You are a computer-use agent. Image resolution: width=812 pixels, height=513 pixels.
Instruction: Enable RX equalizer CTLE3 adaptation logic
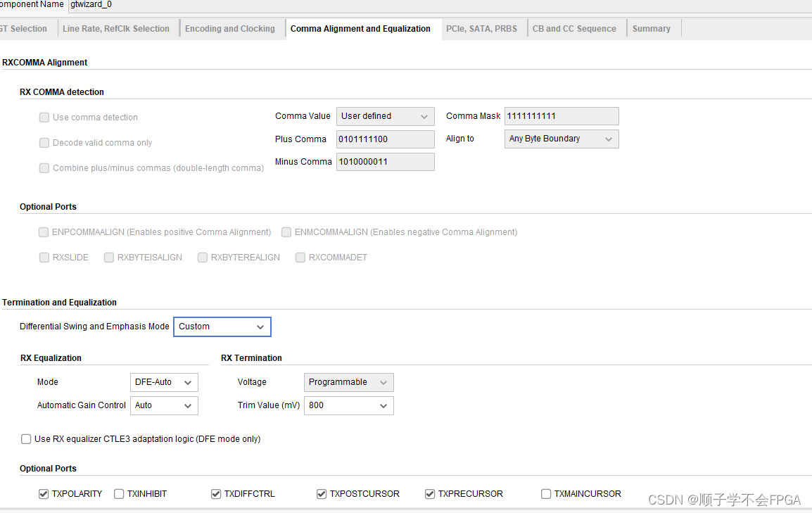[26, 440]
